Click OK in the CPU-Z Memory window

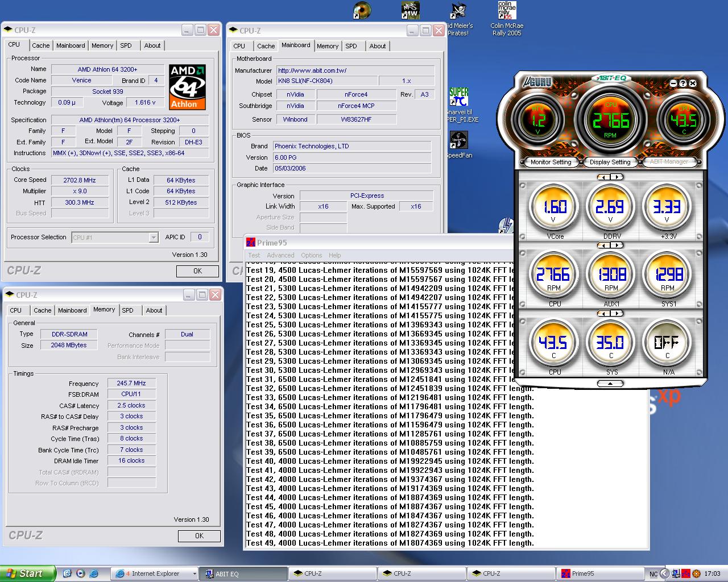coord(199,536)
